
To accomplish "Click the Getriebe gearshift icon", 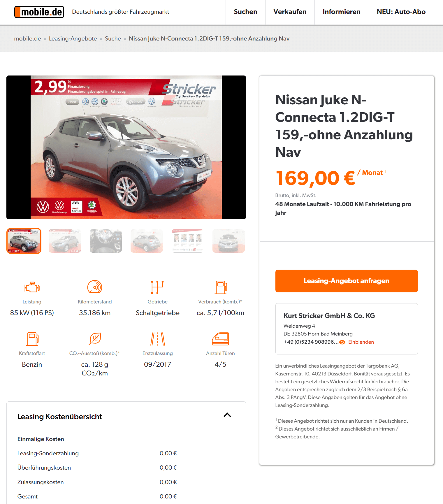I will click(157, 287).
